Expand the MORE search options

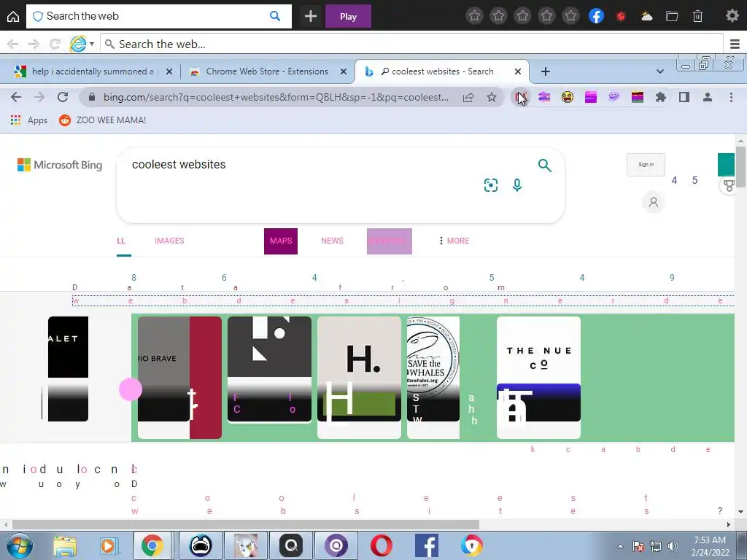[454, 241]
